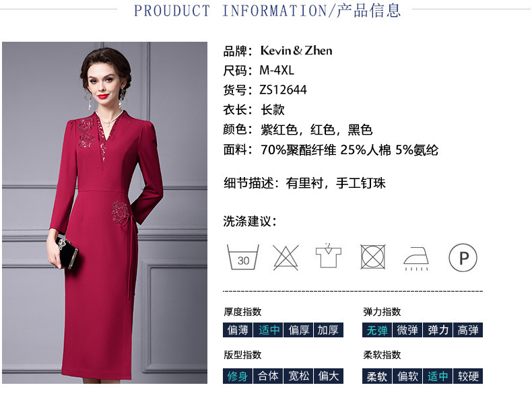This screenshot has width=532, height=404.
Task: Click the hang-dry shirt icon
Action: coord(329,255)
